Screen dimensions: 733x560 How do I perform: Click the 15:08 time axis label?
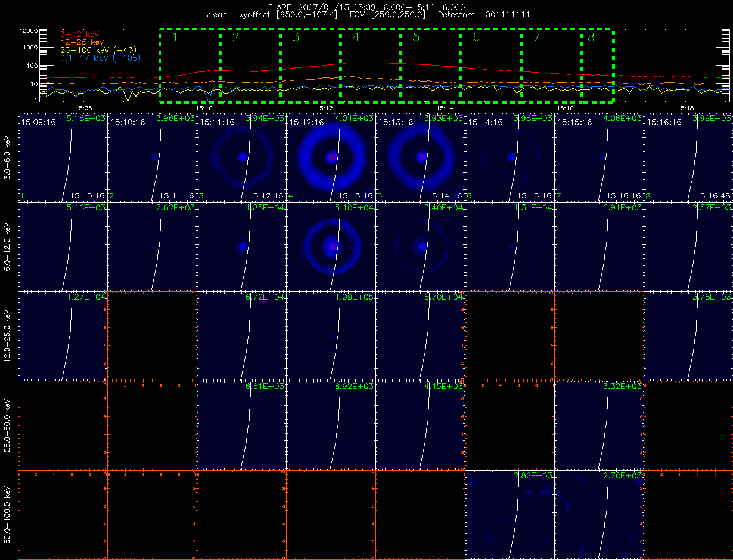[83, 108]
